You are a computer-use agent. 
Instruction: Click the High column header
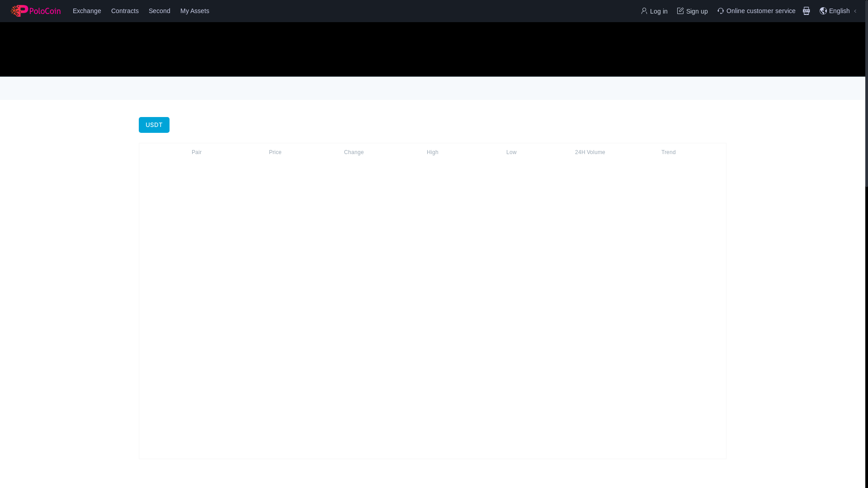click(433, 152)
